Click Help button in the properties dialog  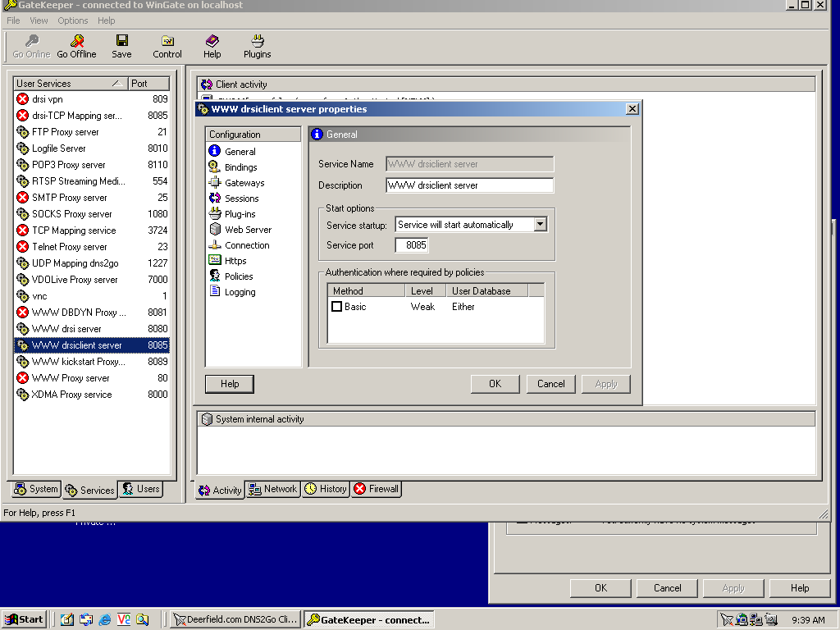pos(230,384)
